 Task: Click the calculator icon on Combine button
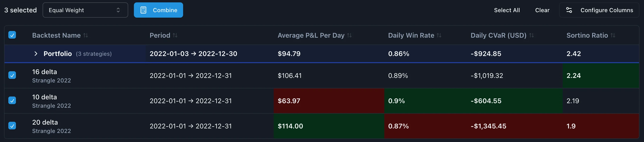[143, 10]
